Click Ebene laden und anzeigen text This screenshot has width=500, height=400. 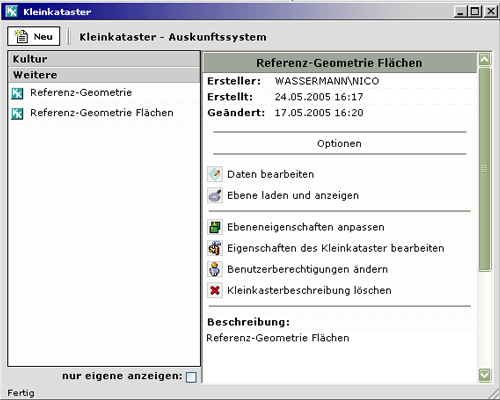(293, 195)
